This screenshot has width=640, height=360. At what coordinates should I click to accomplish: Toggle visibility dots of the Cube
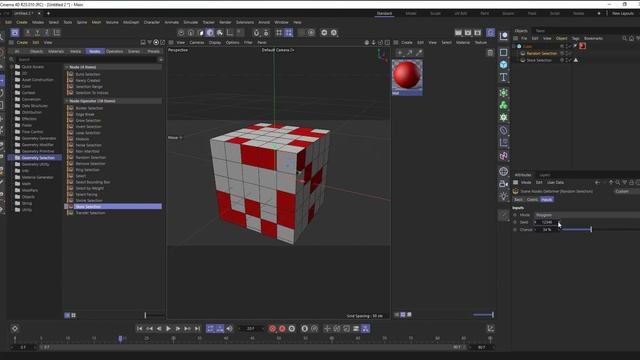567,46
